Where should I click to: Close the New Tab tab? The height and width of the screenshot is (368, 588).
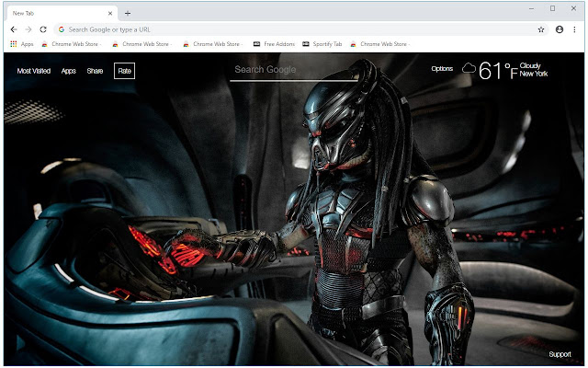tap(110, 13)
